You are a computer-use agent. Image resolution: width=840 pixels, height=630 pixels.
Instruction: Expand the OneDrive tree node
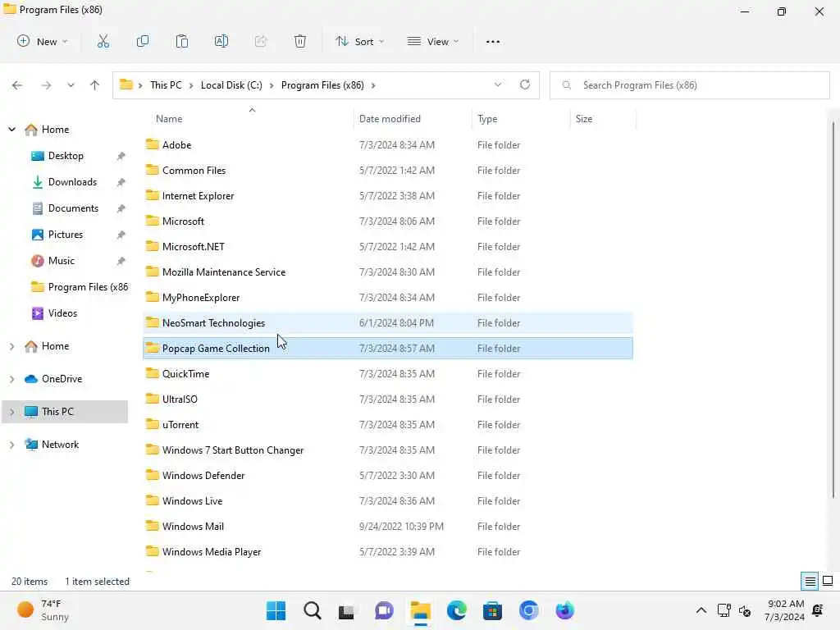11,379
